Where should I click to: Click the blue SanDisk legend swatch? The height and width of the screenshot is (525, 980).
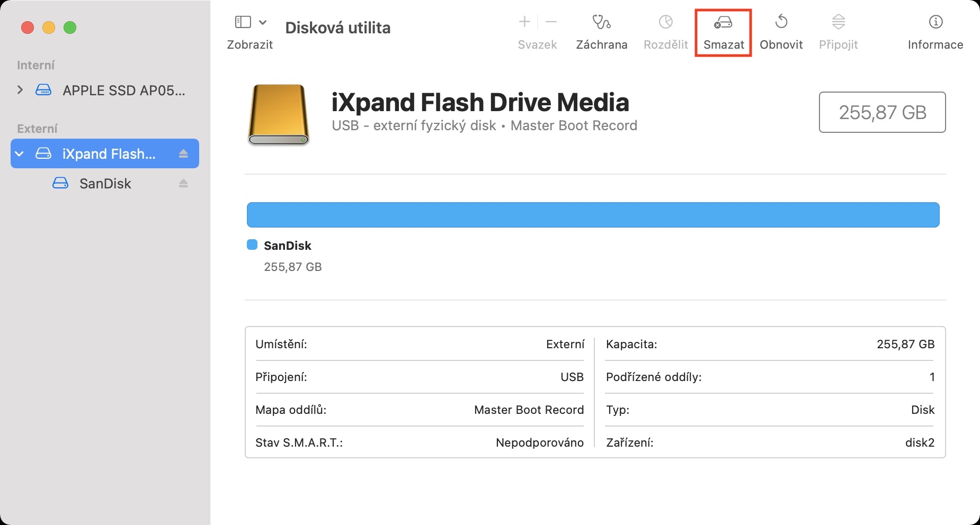click(x=252, y=245)
